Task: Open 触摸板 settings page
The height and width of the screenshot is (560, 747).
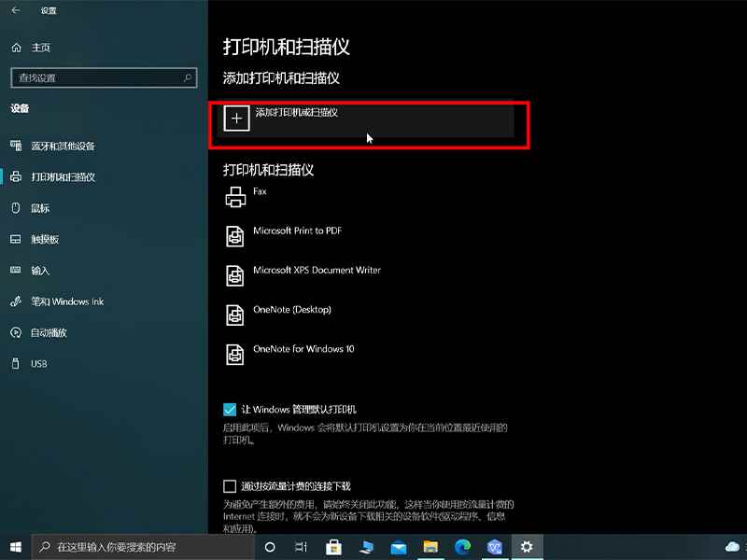Action: [45, 240]
